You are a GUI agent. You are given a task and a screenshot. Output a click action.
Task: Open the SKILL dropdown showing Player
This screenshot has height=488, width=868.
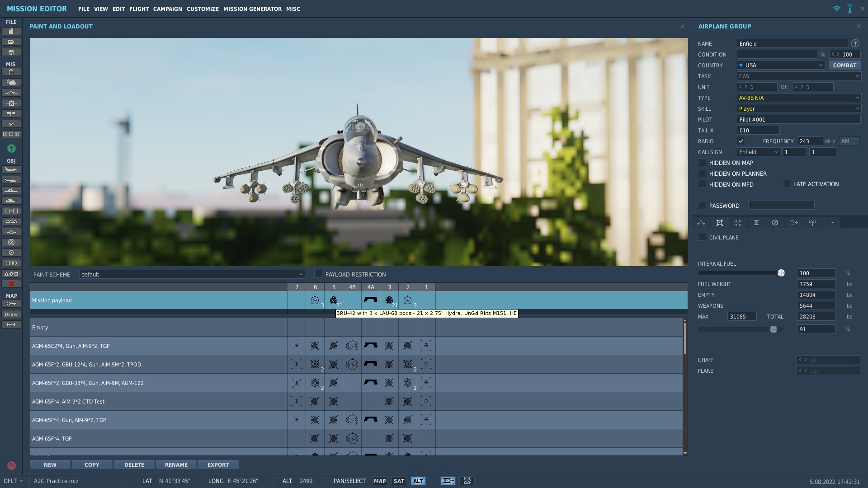click(799, 108)
